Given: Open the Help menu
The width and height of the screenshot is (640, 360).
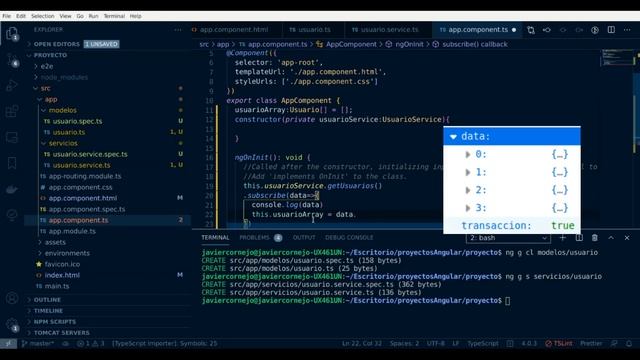Looking at the screenshot, I should (x=136, y=16).
